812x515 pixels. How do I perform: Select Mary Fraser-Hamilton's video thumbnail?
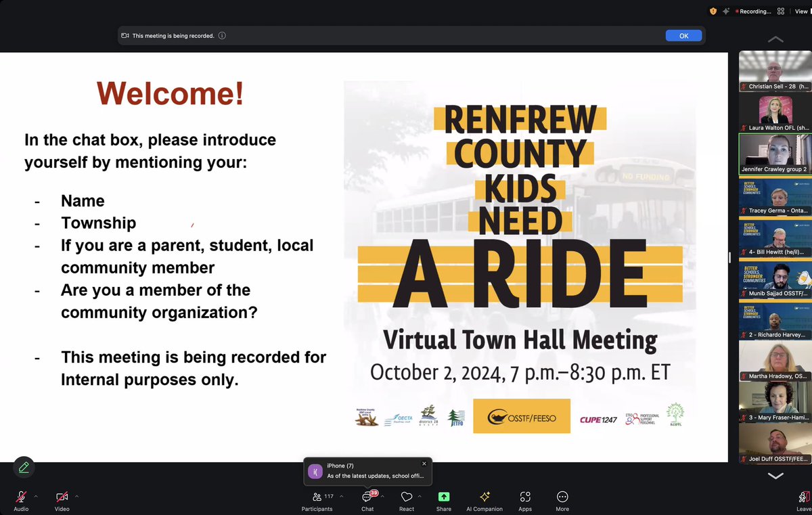coord(775,402)
